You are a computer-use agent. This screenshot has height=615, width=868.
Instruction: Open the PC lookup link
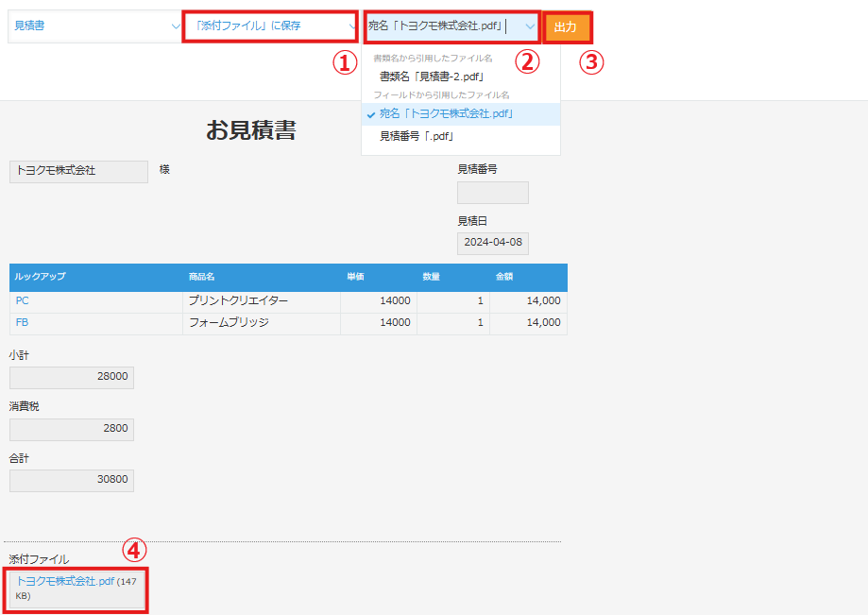pyautogui.click(x=22, y=300)
